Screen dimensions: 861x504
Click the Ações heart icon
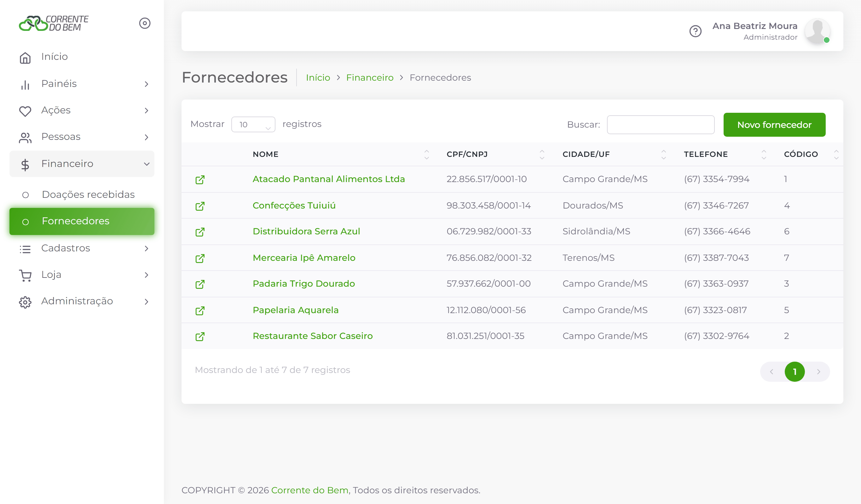(25, 111)
